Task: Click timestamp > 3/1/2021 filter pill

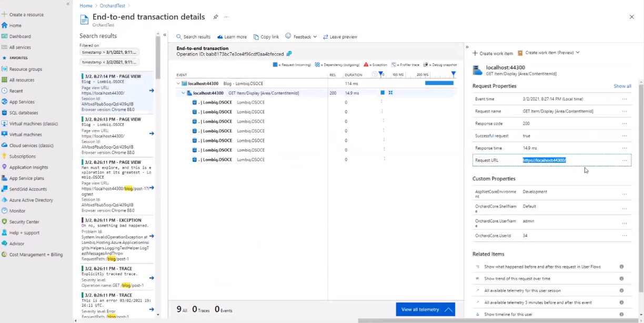Action: [x=109, y=52]
